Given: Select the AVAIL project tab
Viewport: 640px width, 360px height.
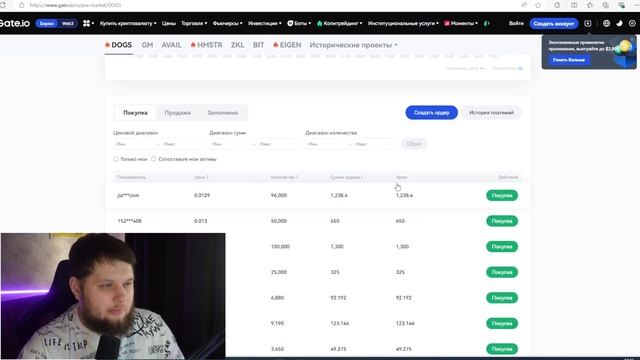Looking at the screenshot, I should (x=171, y=45).
